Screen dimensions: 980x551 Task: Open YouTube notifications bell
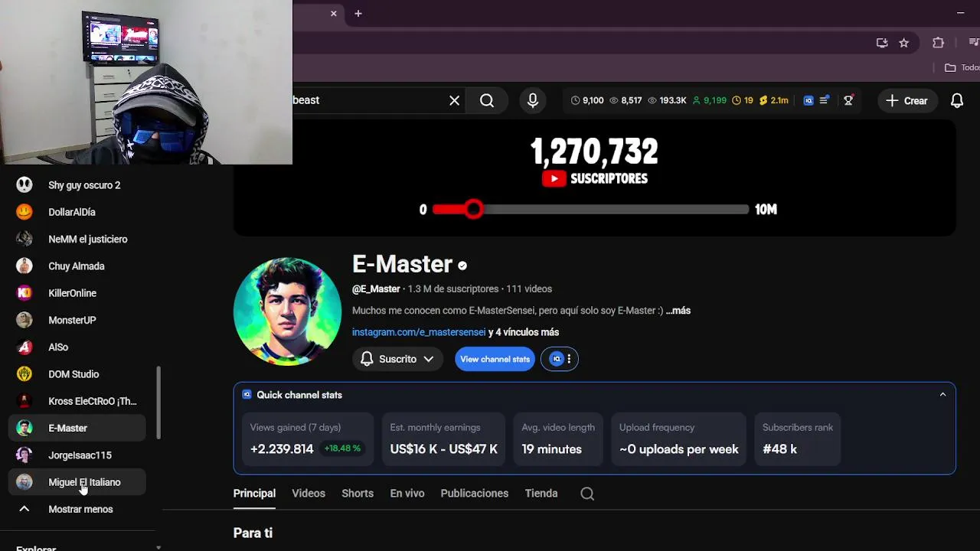tap(957, 100)
